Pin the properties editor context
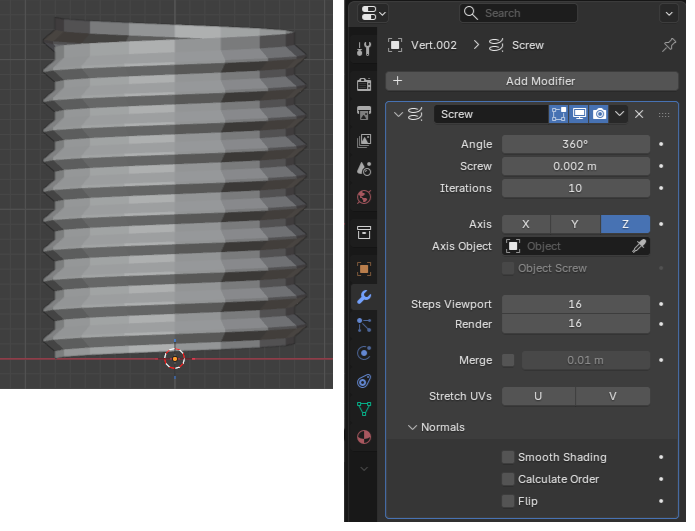 tap(669, 45)
